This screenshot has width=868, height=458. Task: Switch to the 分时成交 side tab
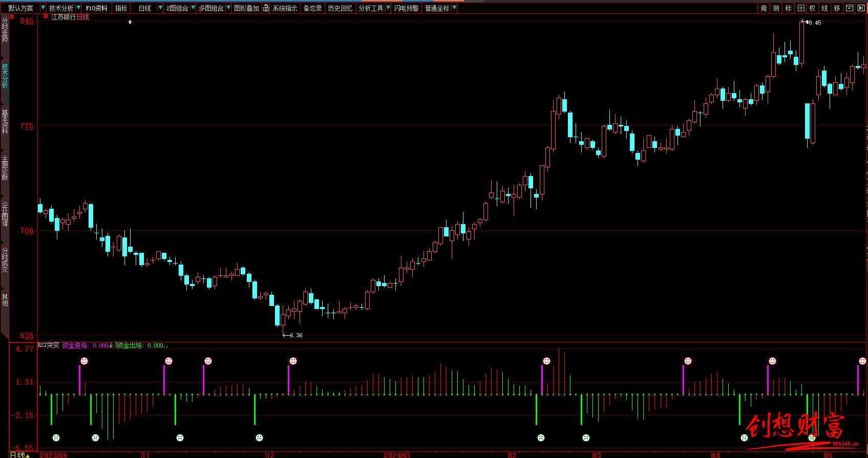click(5, 260)
